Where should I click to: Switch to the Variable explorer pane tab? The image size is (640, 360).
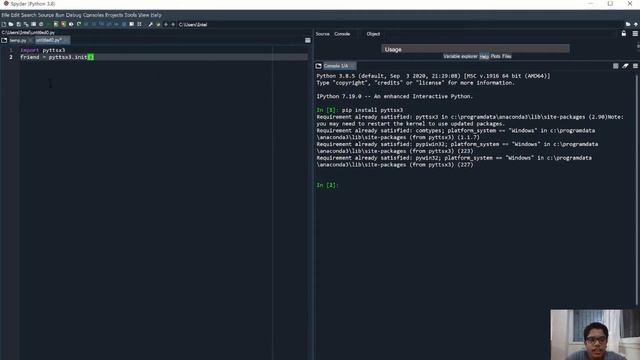point(460,56)
